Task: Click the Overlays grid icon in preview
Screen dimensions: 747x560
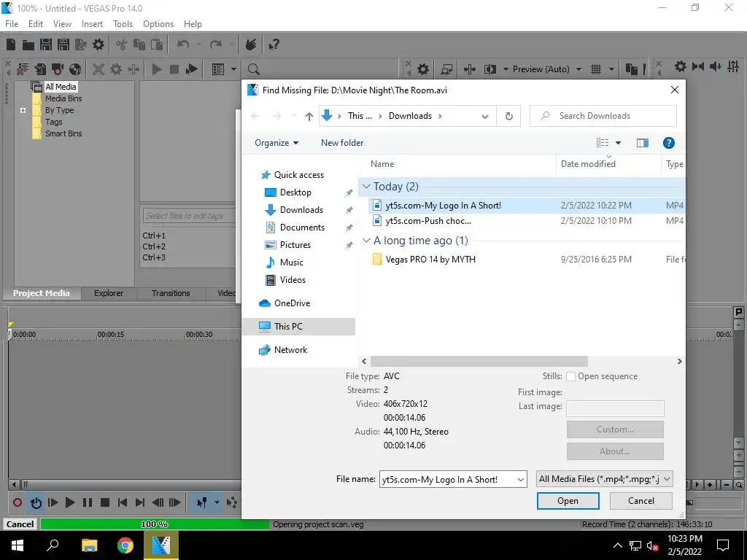Action: click(x=596, y=69)
